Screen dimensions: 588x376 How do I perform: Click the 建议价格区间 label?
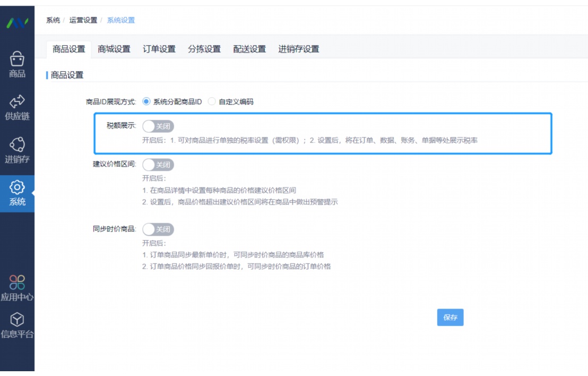tap(115, 164)
